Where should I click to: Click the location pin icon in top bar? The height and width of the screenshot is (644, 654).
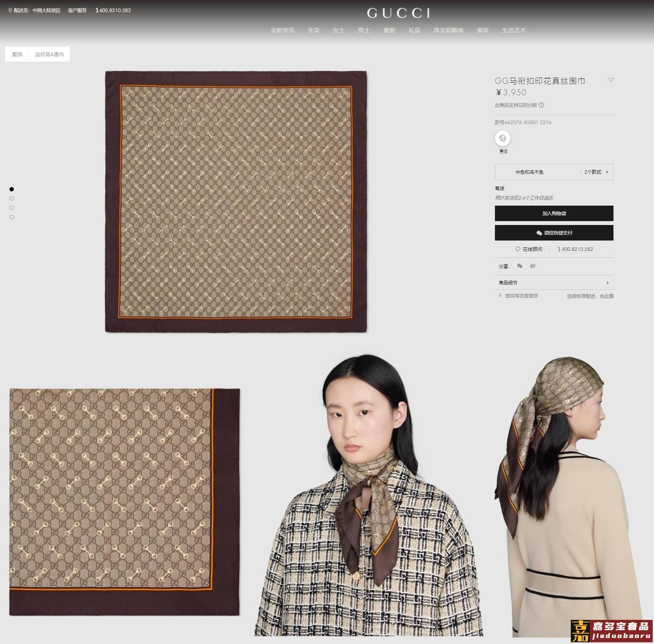point(10,10)
